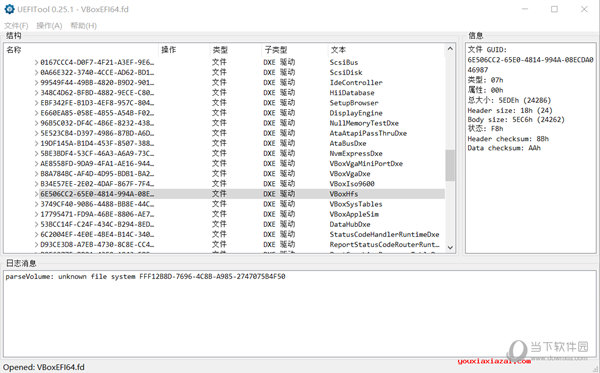Select item EBF342FE-B1D3-4EF8-957C-804…

click(97, 103)
